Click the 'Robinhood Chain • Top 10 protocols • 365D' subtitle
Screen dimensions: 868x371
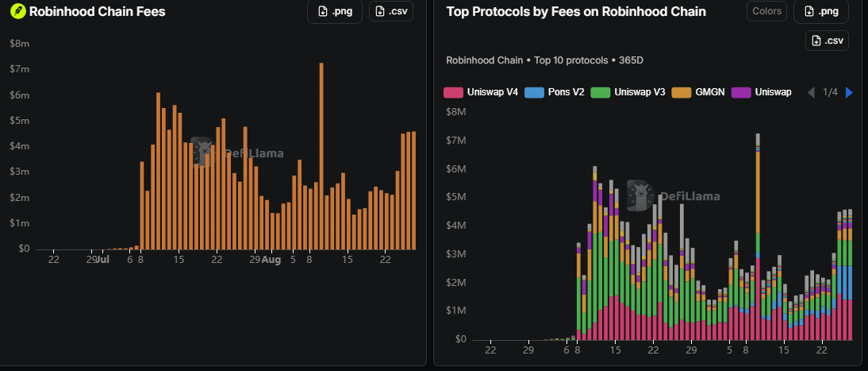tap(545, 60)
